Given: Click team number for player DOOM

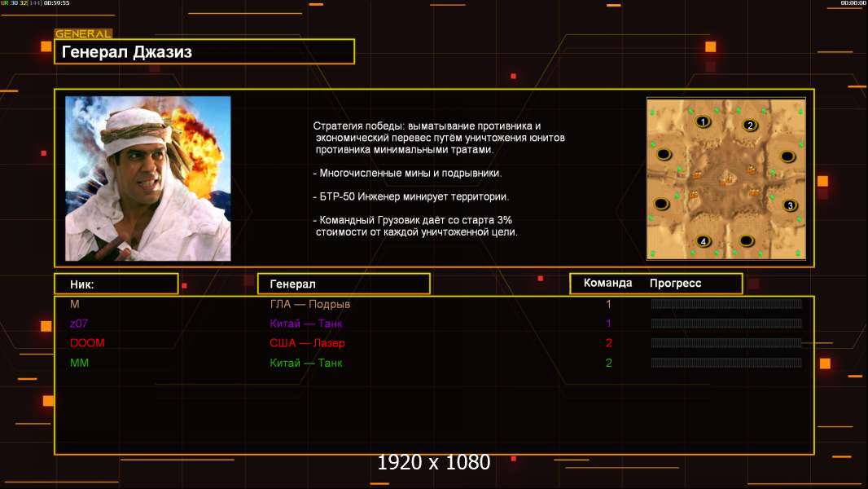Looking at the screenshot, I should click(608, 343).
